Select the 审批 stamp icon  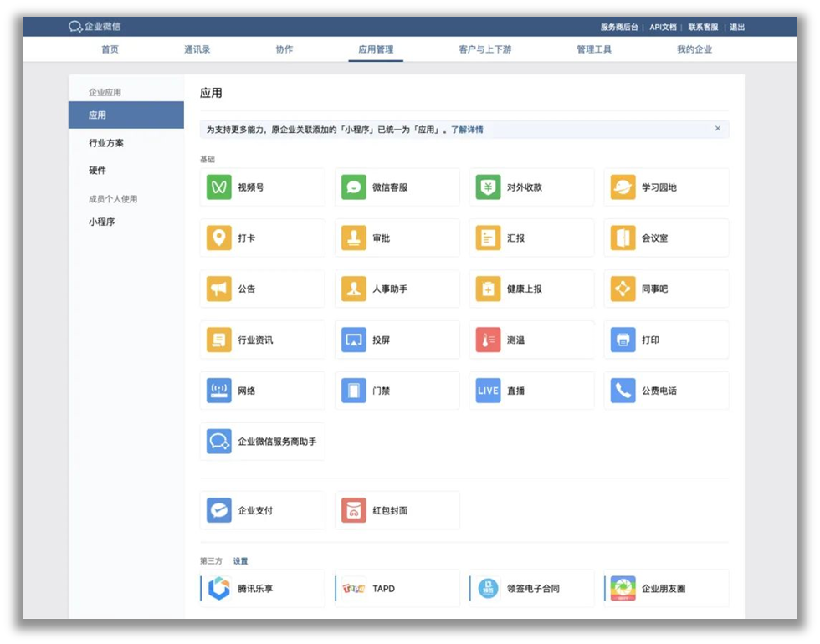(353, 238)
